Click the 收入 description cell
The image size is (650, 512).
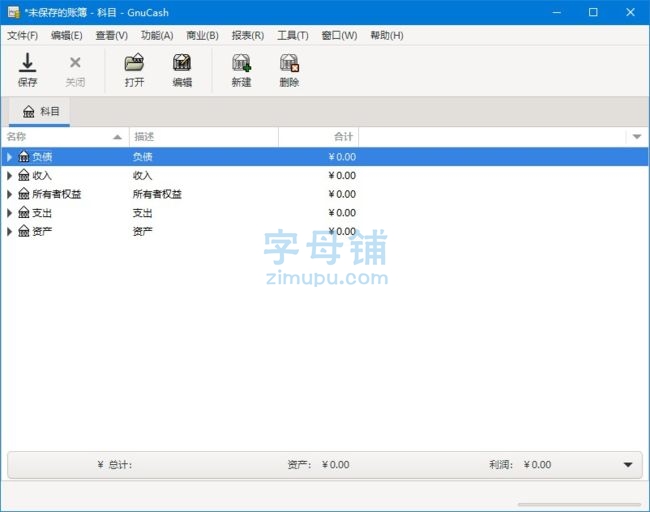143,175
